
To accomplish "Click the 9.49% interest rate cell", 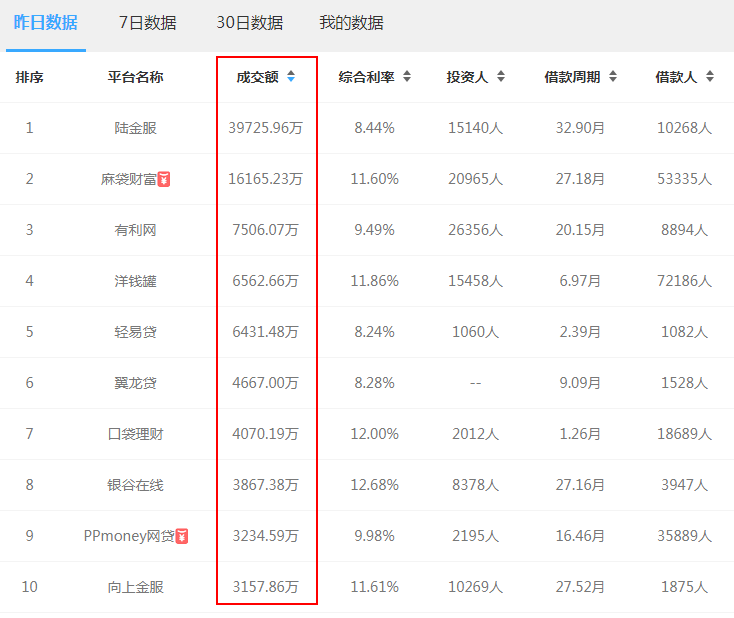I will click(374, 230).
